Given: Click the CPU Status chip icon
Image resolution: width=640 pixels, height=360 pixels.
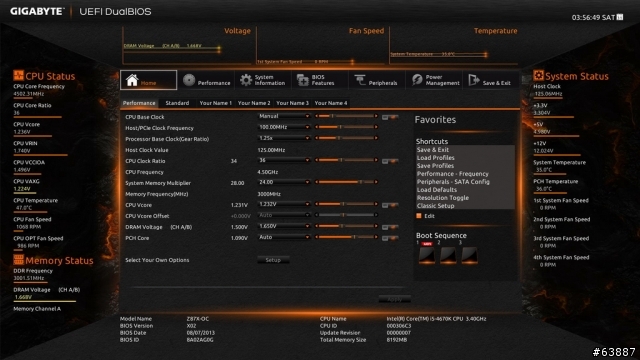Looking at the screenshot, I should 18,75.
